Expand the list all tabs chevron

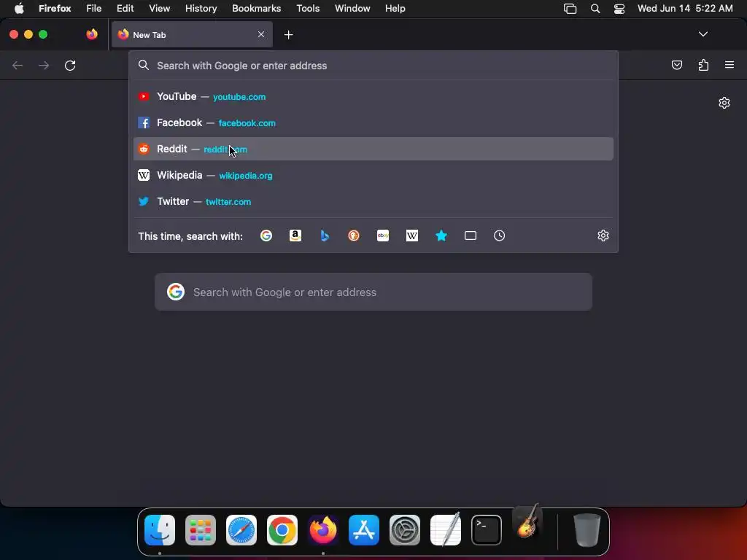(x=703, y=34)
